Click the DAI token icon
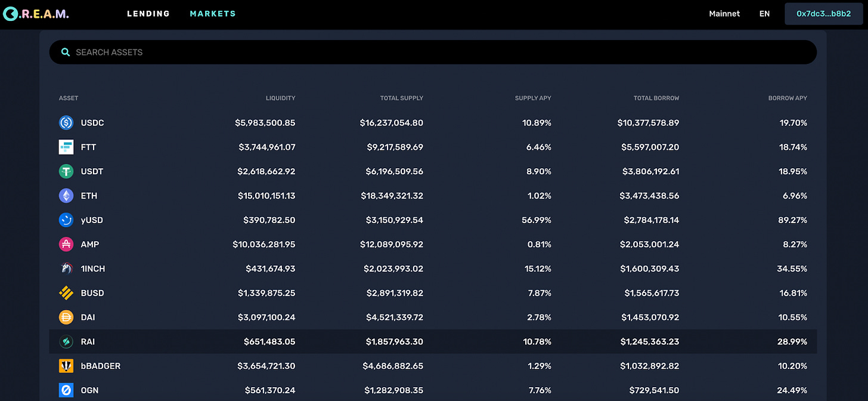Image resolution: width=868 pixels, height=401 pixels. tap(66, 317)
